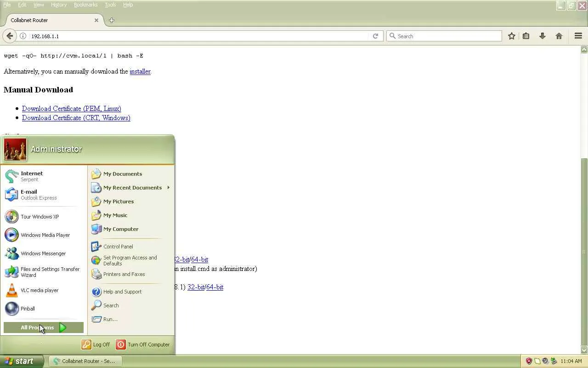Image resolution: width=588 pixels, height=368 pixels.
Task: Open the 32-bit link after 8.1)
Action: pyautogui.click(x=196, y=287)
